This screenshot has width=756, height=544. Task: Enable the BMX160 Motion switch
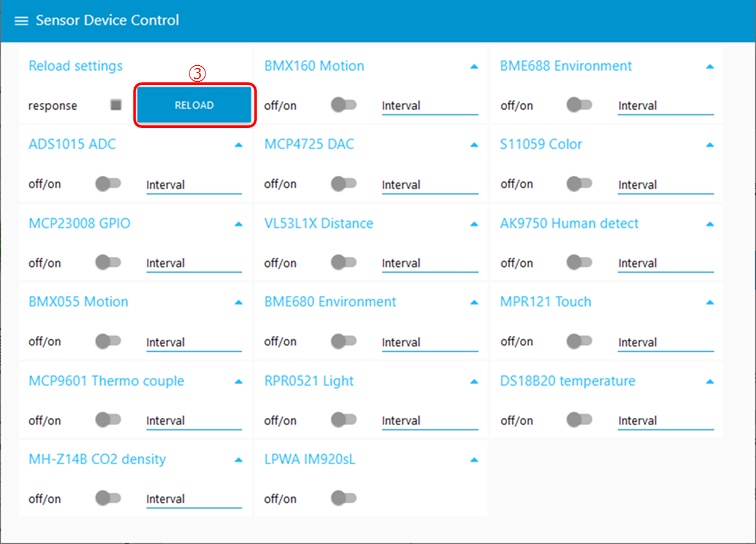click(x=344, y=105)
